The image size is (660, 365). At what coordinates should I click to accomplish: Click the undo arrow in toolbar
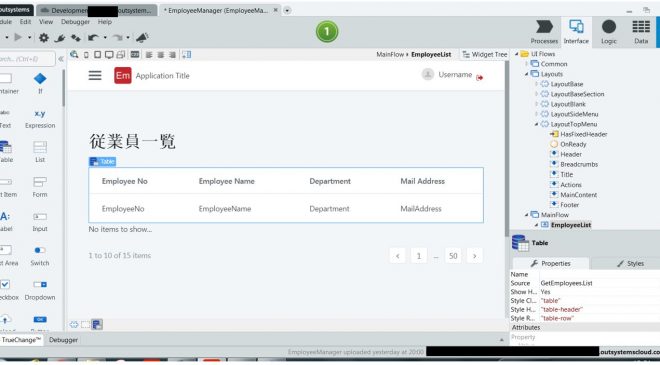93,38
